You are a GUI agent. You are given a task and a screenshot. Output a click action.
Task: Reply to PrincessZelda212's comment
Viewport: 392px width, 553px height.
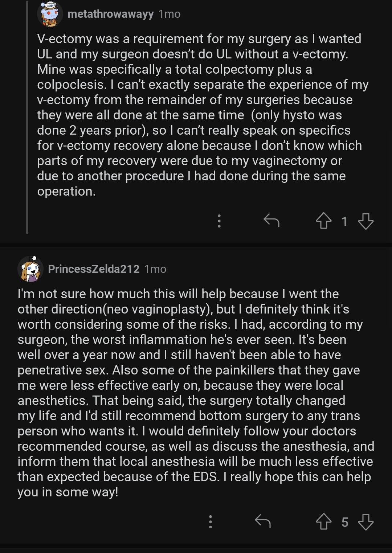click(263, 522)
